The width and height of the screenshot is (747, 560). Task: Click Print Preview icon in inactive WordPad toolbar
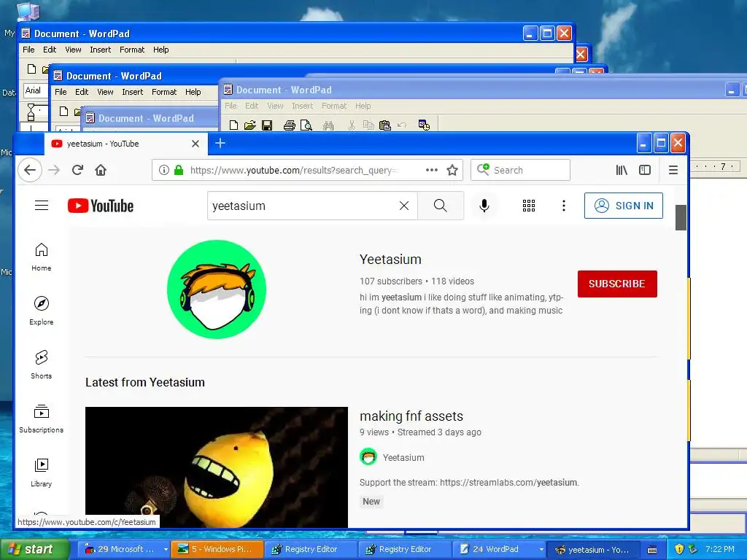point(306,125)
